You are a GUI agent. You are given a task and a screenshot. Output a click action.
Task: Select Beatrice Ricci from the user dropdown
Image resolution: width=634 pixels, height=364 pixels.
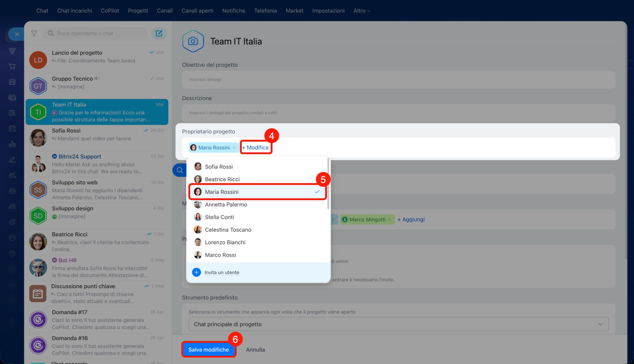coord(258,179)
